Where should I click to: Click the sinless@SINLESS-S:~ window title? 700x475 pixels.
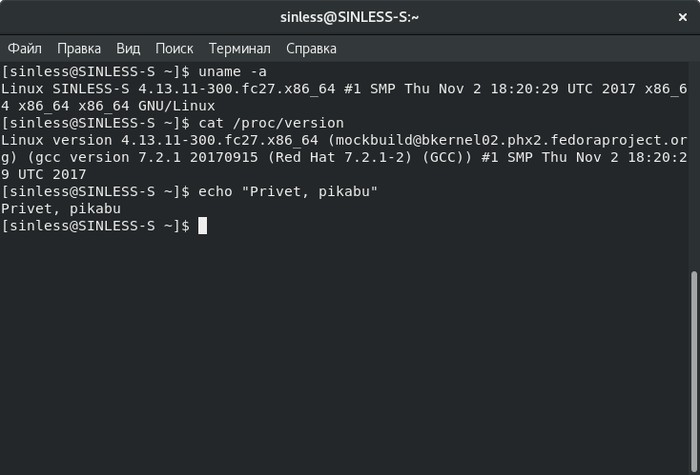[x=350, y=17]
